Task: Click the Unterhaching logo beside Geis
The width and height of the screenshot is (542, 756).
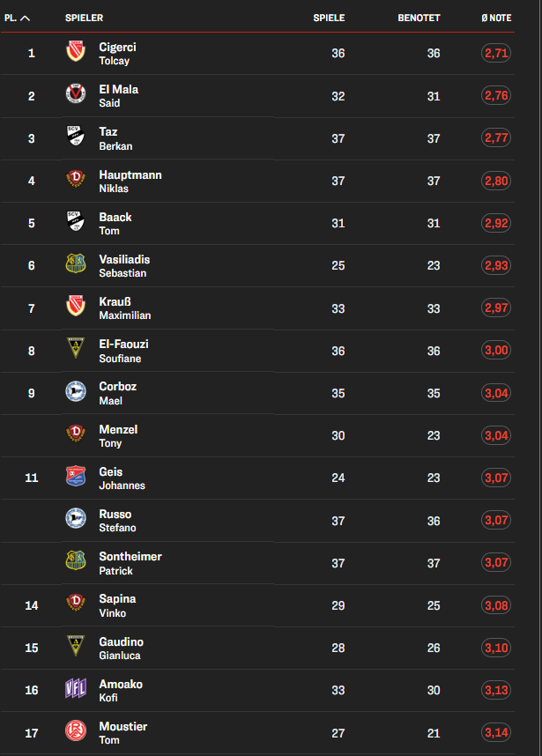Action: tap(76, 478)
